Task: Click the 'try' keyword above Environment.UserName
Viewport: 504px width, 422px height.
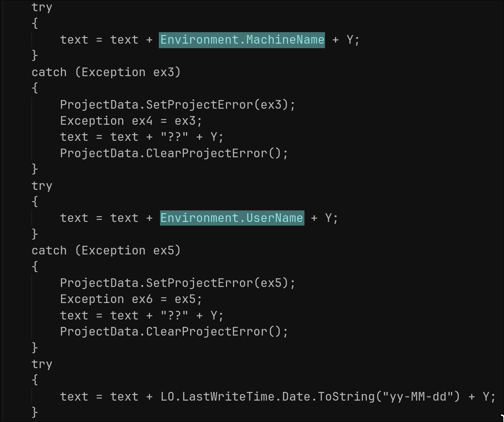Action: click(42, 186)
